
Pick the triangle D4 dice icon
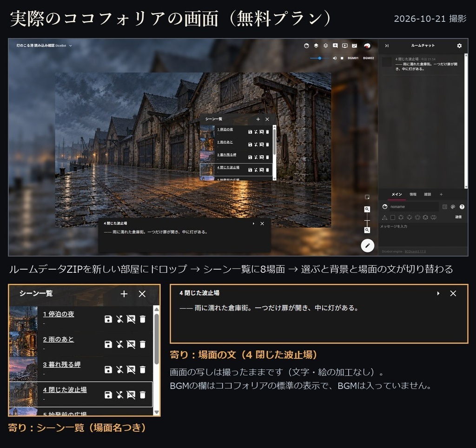(x=384, y=217)
